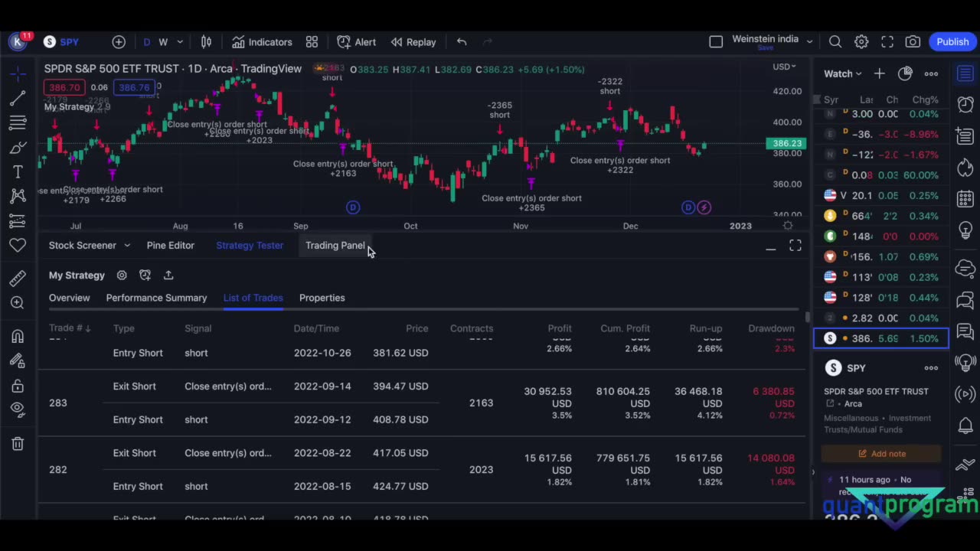Click the Save link under the layout name
This screenshot has width=980, height=551.
point(765,48)
